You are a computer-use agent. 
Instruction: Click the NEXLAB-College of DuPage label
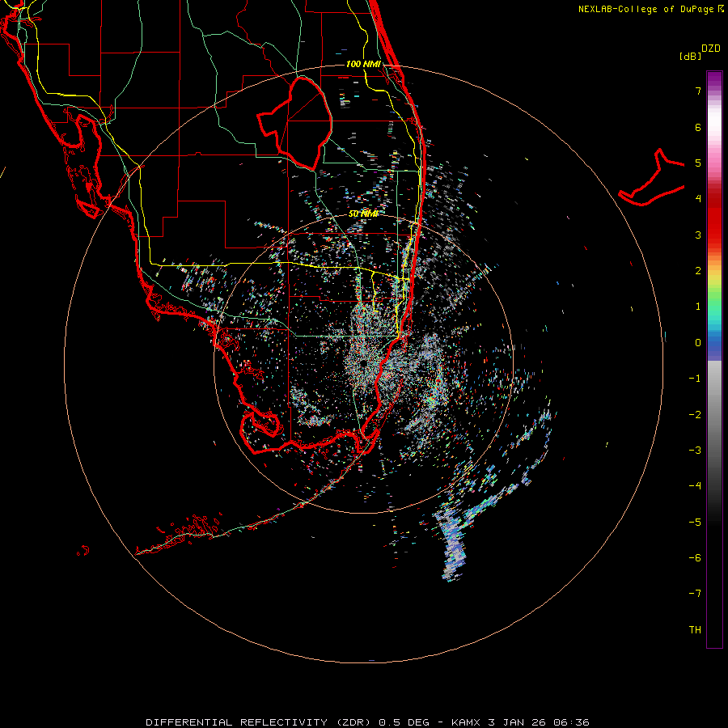[648, 9]
